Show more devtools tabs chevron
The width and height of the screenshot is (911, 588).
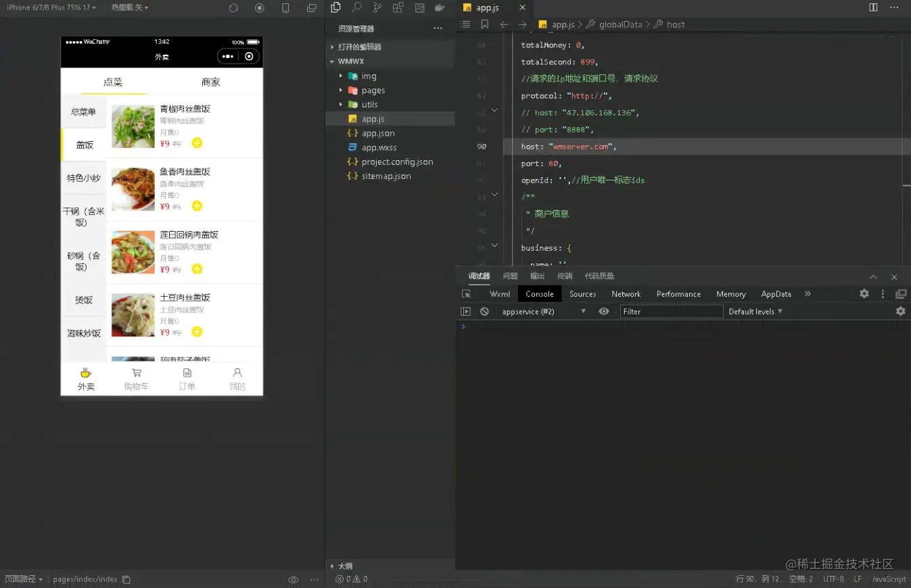click(x=808, y=294)
